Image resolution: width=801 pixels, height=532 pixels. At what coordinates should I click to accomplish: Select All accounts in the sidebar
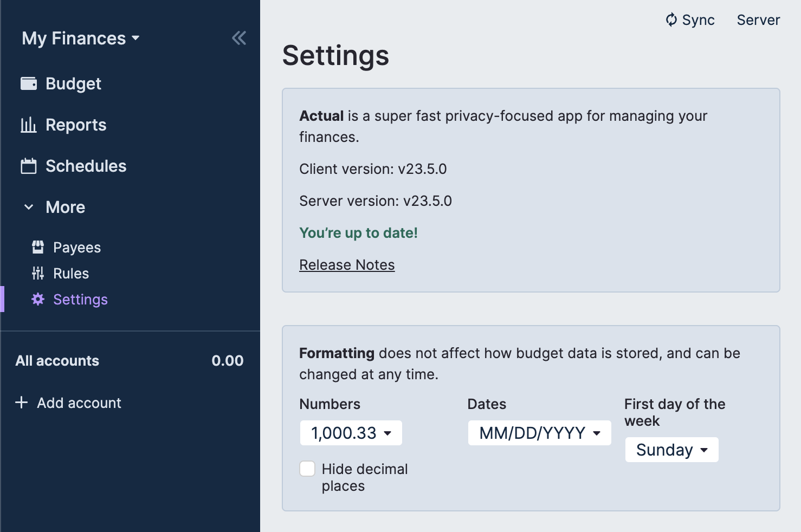[x=57, y=361]
